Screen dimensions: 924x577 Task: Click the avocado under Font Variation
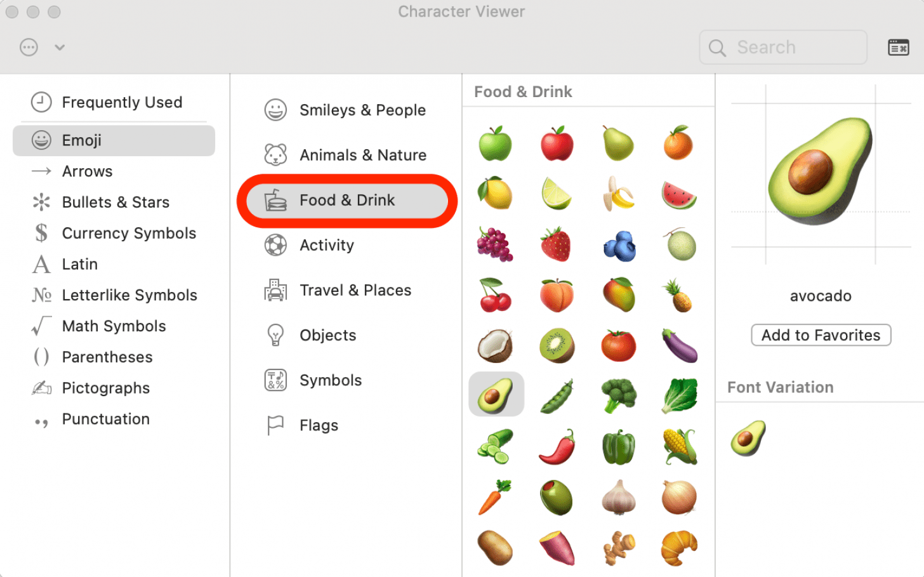(748, 438)
